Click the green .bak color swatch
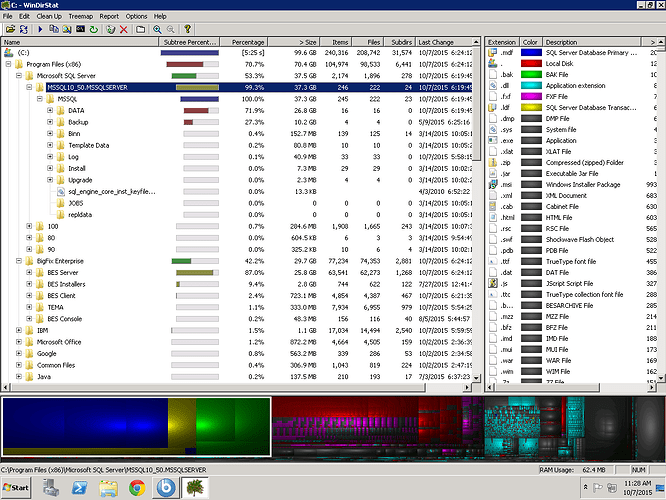 click(x=531, y=75)
